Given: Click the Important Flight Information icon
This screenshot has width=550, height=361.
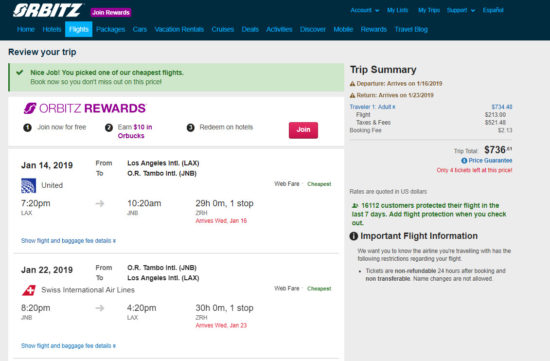Looking at the screenshot, I should coord(354,236).
